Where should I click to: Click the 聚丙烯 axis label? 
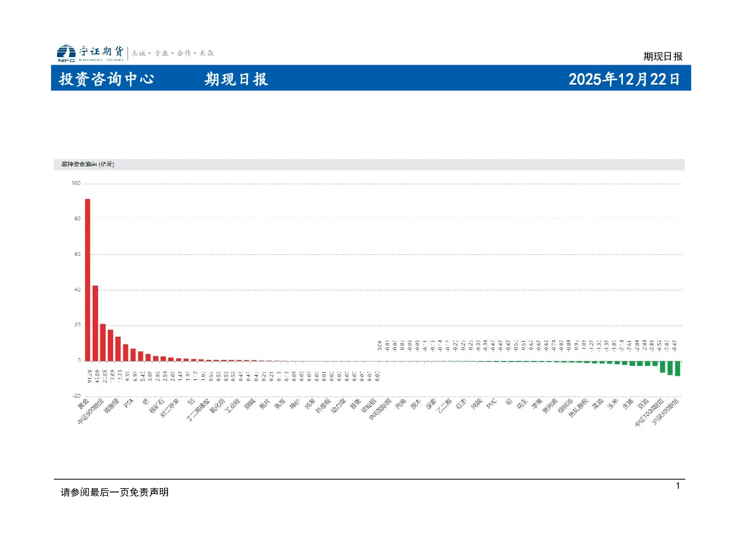coord(549,406)
